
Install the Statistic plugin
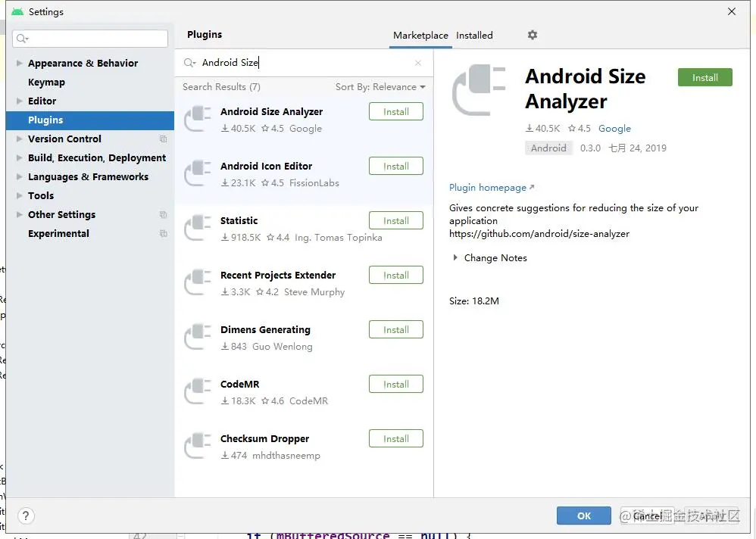coord(396,220)
